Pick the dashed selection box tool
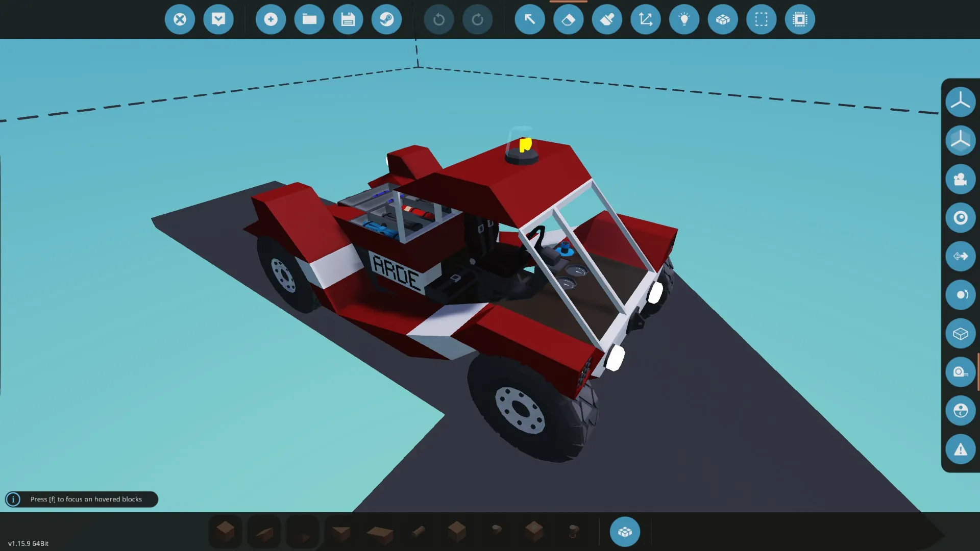 click(x=761, y=19)
